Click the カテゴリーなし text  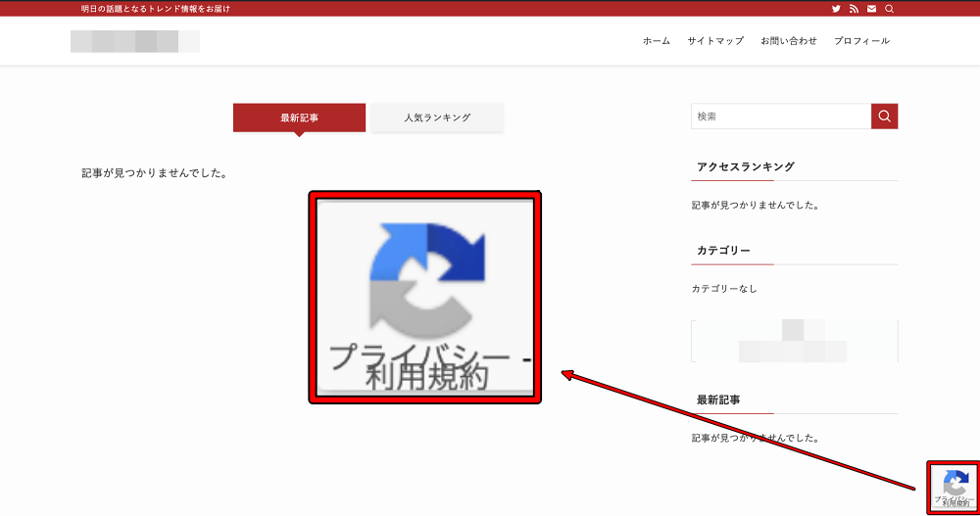click(x=724, y=289)
